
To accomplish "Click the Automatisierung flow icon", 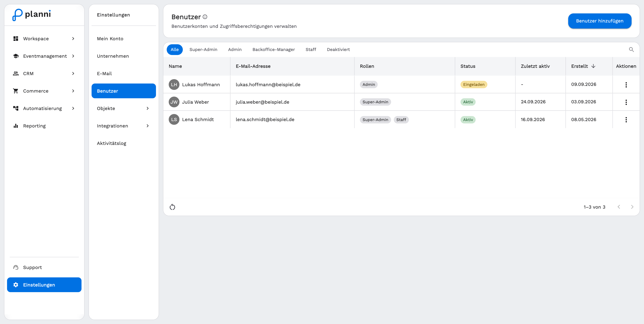I will [16, 108].
